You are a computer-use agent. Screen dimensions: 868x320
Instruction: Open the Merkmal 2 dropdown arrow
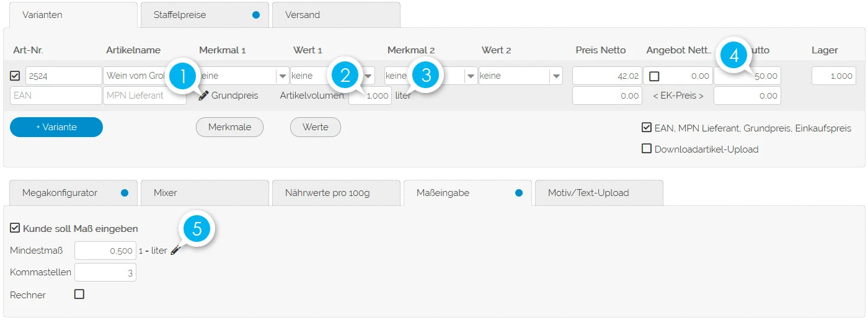pos(471,76)
